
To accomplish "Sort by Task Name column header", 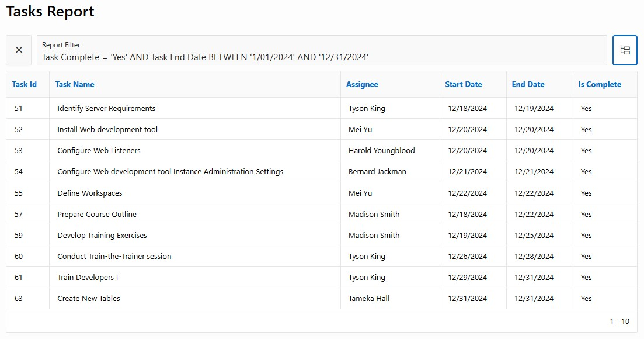I will point(75,84).
